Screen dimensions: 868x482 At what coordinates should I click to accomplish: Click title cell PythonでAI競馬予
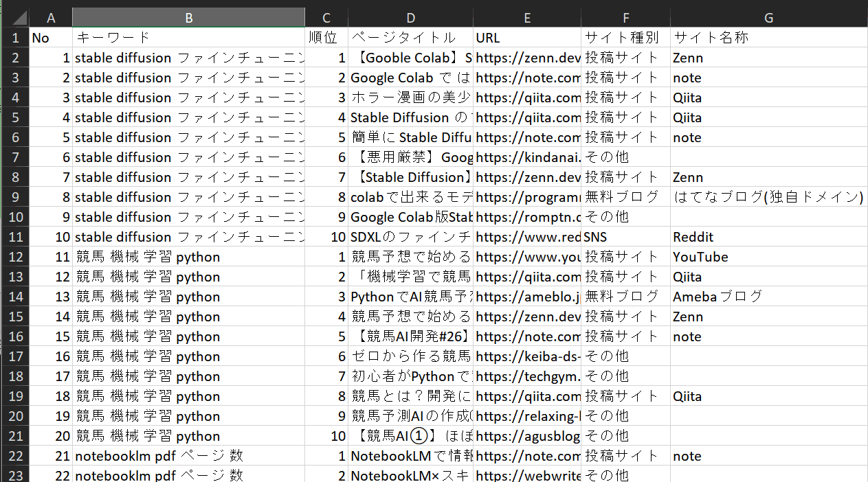coord(411,297)
